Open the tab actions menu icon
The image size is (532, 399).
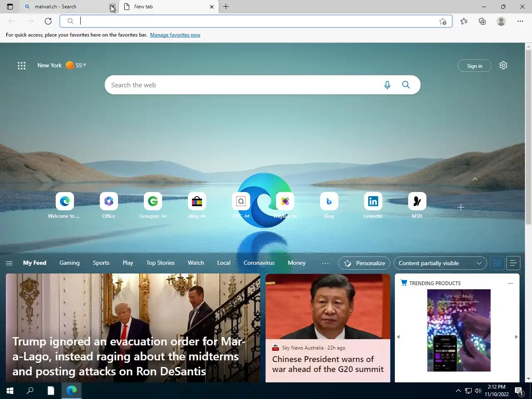point(10,7)
